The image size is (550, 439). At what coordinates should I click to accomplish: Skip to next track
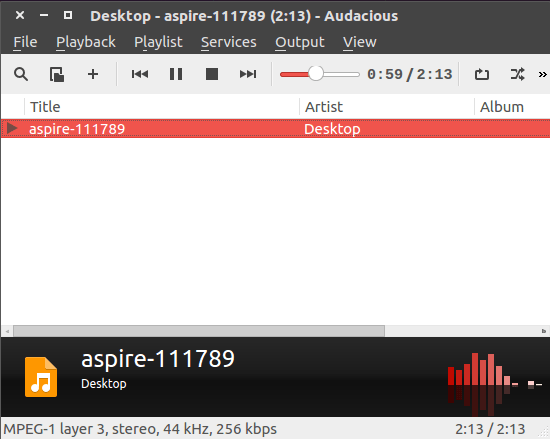pyautogui.click(x=248, y=74)
